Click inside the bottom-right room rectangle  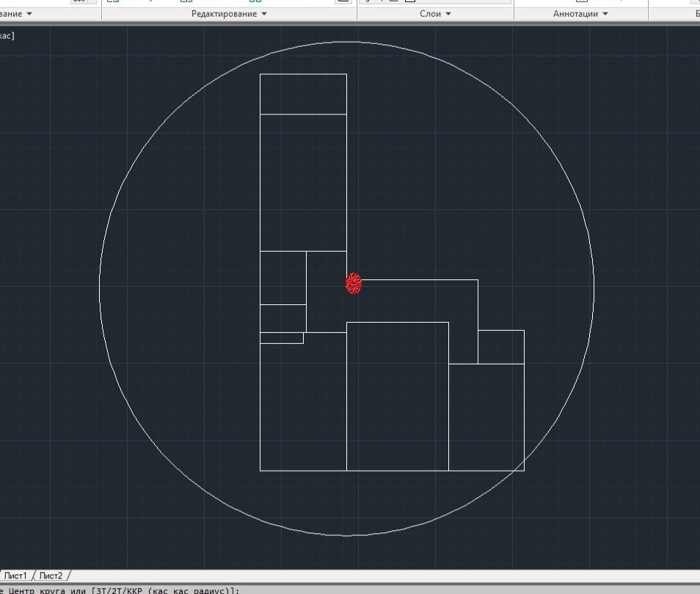(486, 417)
